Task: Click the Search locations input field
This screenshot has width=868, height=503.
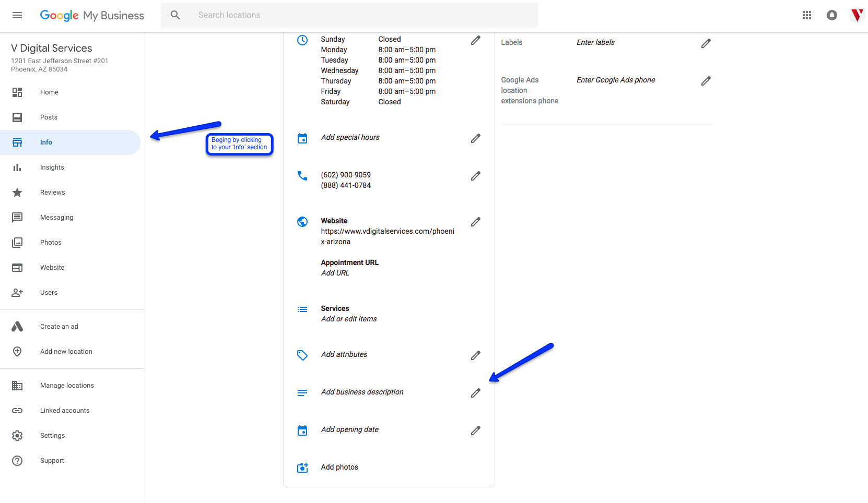Action: click(349, 15)
